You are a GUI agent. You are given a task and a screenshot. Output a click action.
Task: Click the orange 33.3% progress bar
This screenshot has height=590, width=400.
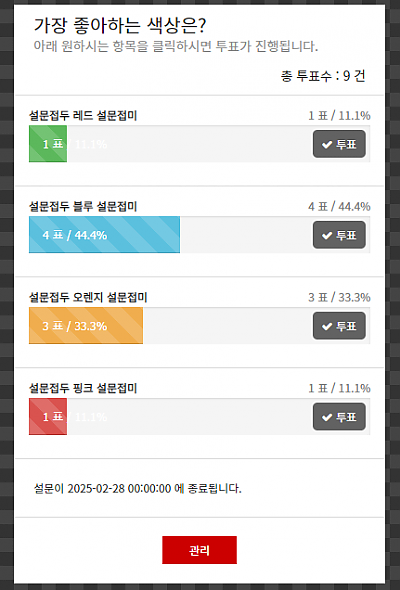(x=86, y=326)
